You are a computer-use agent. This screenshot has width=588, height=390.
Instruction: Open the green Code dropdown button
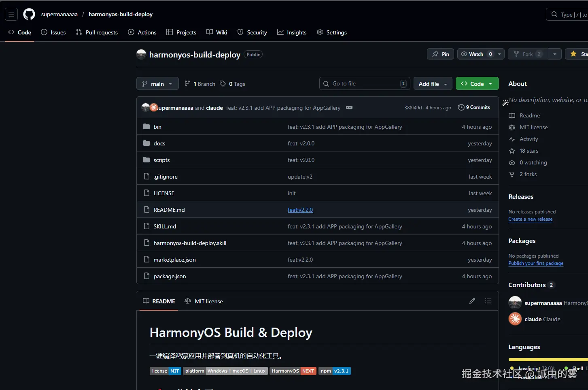[x=477, y=84]
